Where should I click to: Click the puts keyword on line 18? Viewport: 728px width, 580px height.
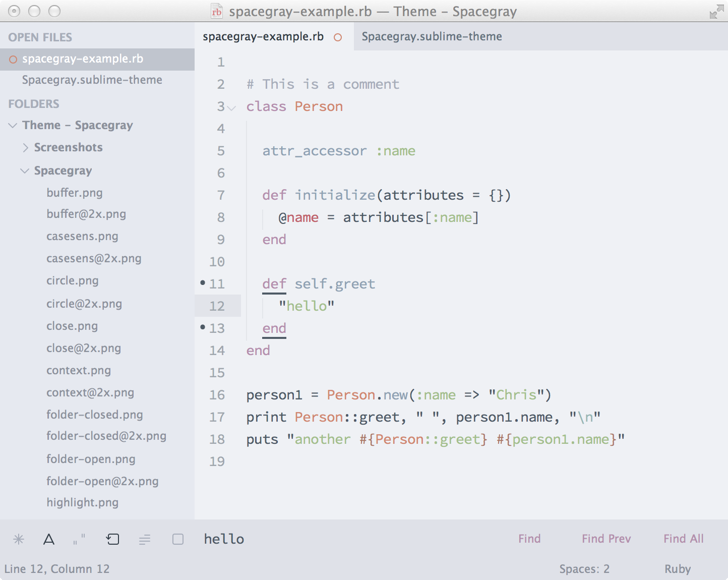click(262, 440)
